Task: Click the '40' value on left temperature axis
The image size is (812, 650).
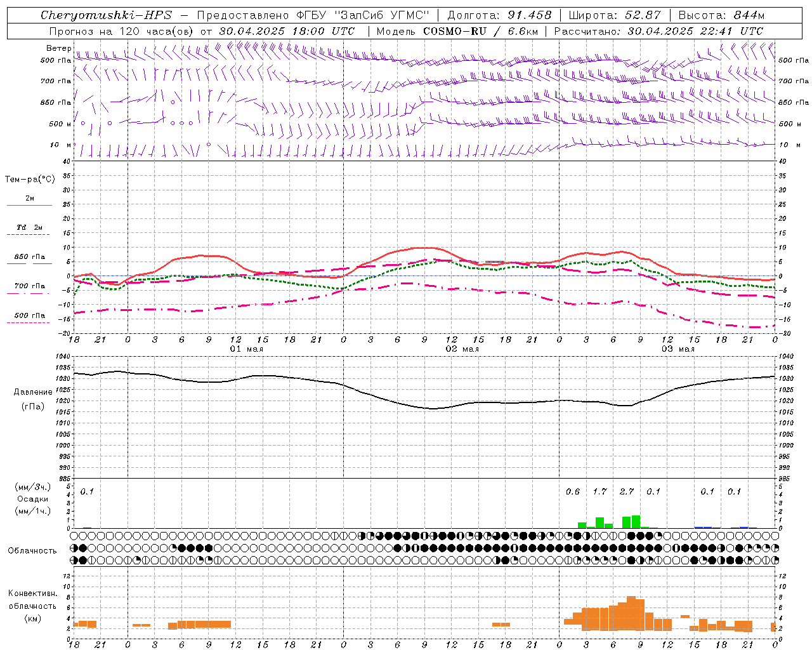Action: pyautogui.click(x=67, y=161)
